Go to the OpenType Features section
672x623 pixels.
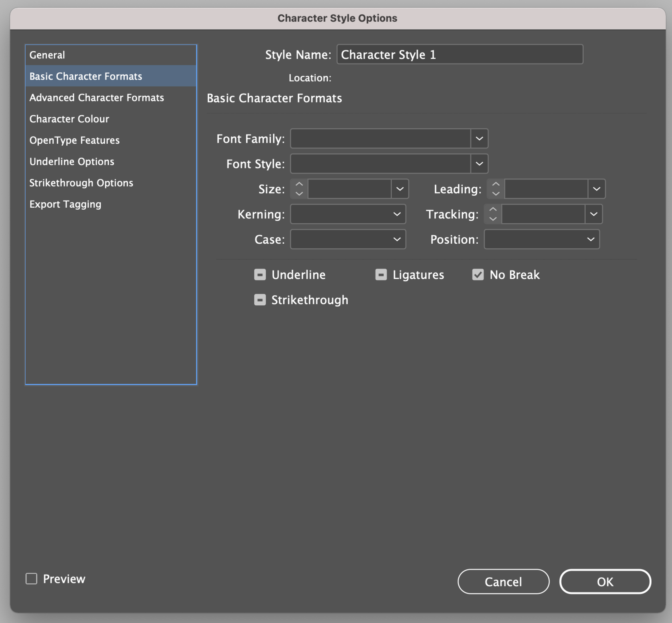pos(74,140)
